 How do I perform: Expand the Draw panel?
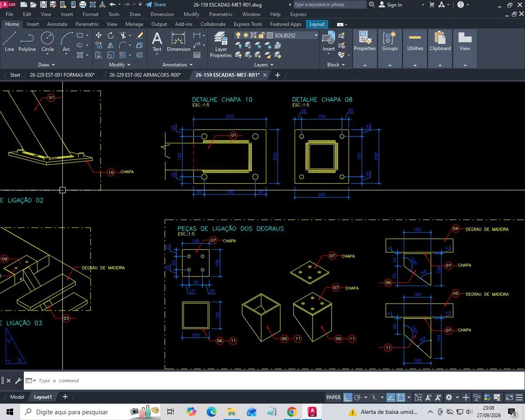point(46,65)
